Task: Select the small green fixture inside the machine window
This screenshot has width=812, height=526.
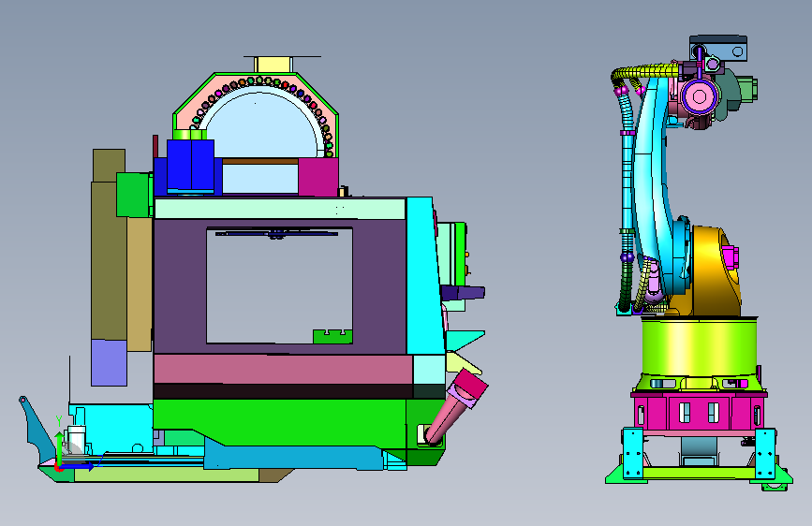Action: click(332, 337)
